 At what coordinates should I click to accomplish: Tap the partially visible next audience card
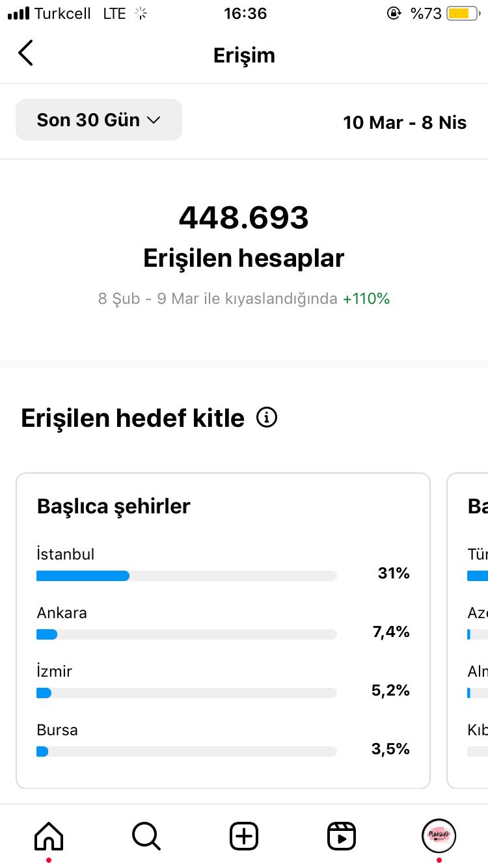tap(468, 631)
